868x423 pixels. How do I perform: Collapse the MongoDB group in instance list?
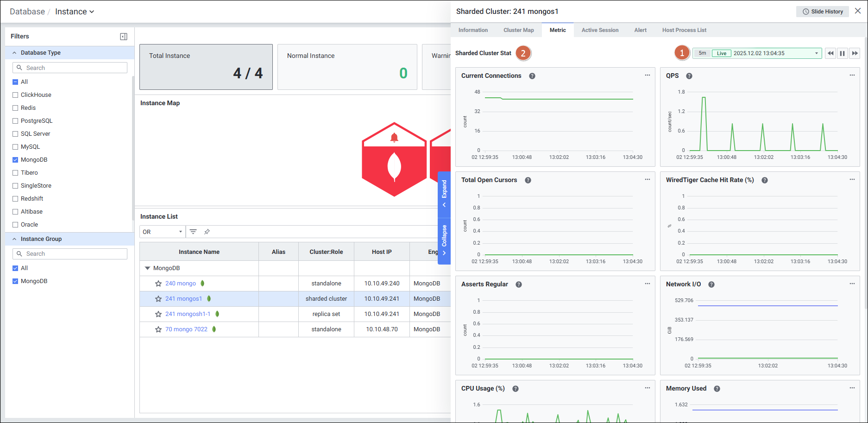tap(148, 268)
